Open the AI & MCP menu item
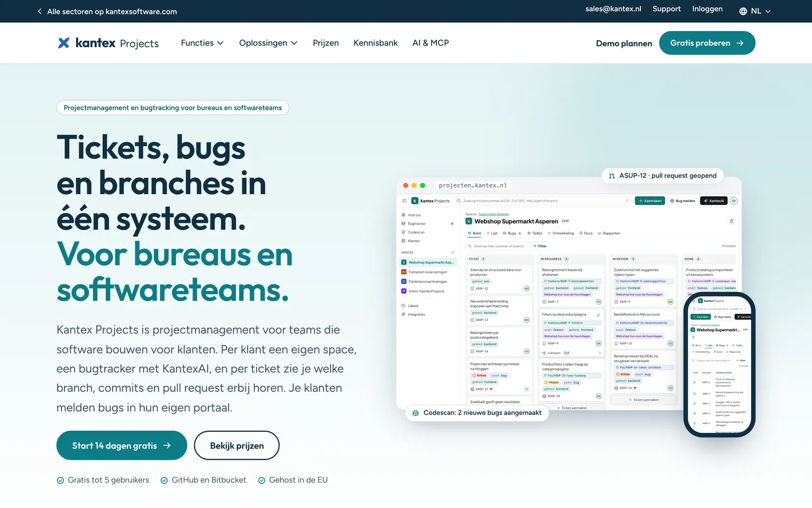 tap(431, 43)
